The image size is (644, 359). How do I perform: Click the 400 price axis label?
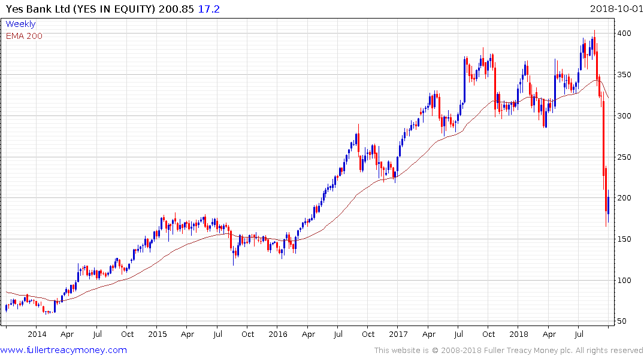624,34
